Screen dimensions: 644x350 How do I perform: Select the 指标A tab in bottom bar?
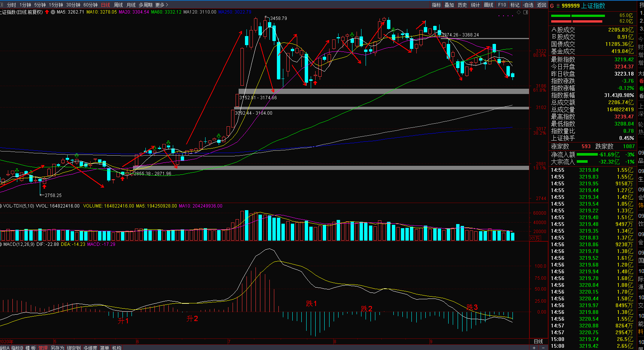(5, 348)
